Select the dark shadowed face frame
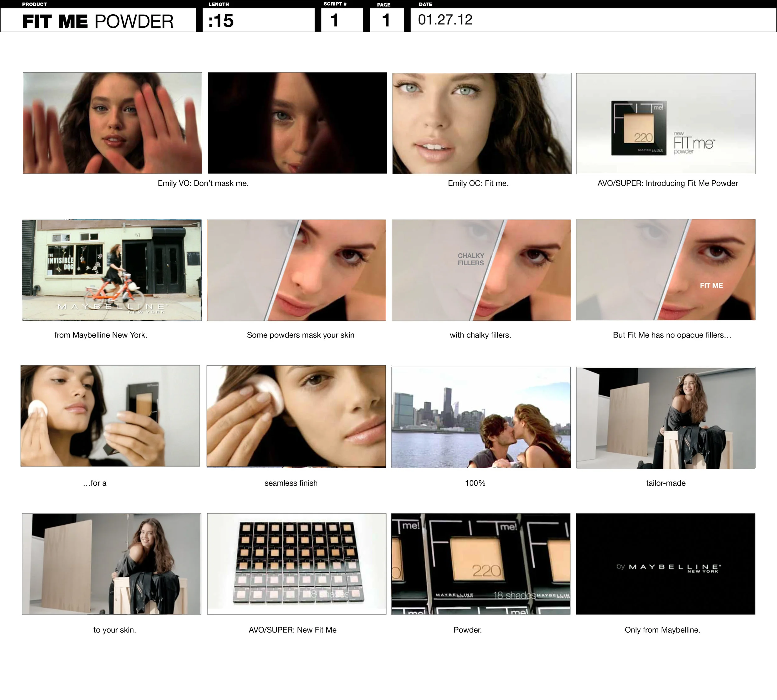This screenshot has width=777, height=700. [297, 123]
